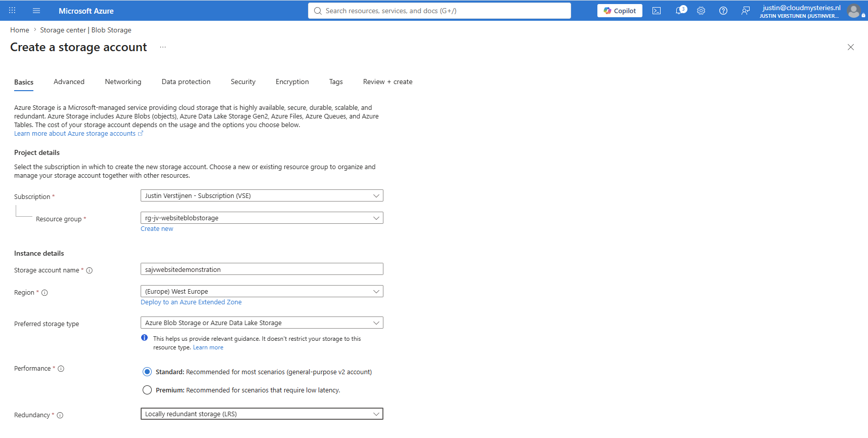Open the Cloud Shell icon
Viewport: 868px width, 438px height.
click(x=657, y=11)
